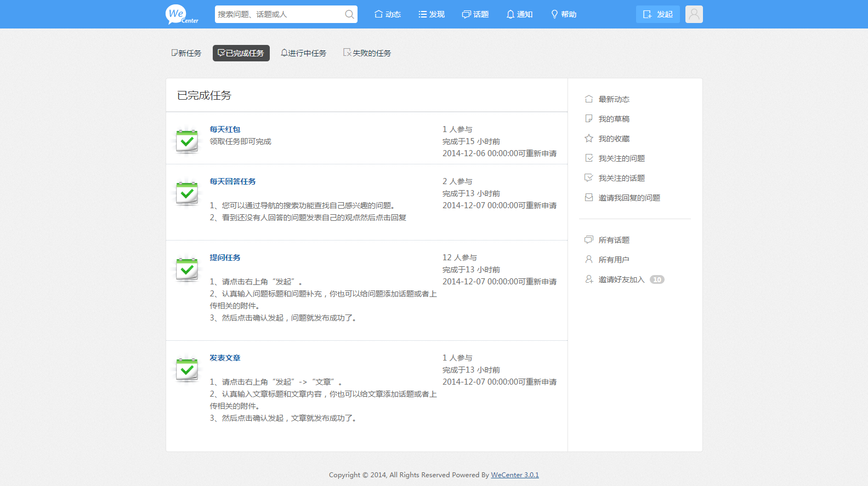868x486 pixels.
Task: Click 2014-12-06 00:00:00可重新申请 text
Action: (x=500, y=153)
